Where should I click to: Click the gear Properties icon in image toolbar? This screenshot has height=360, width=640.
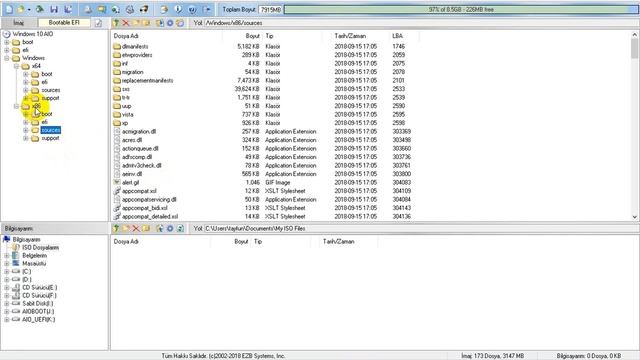[170, 23]
